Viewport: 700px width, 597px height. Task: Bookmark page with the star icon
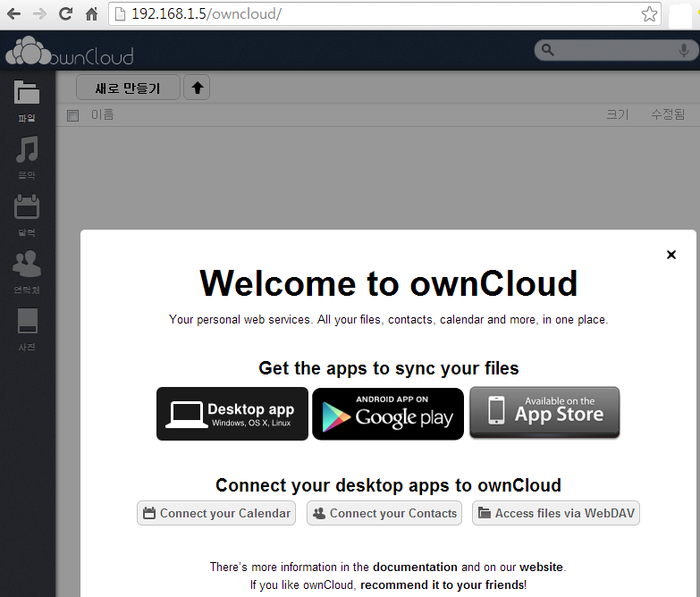(x=649, y=14)
